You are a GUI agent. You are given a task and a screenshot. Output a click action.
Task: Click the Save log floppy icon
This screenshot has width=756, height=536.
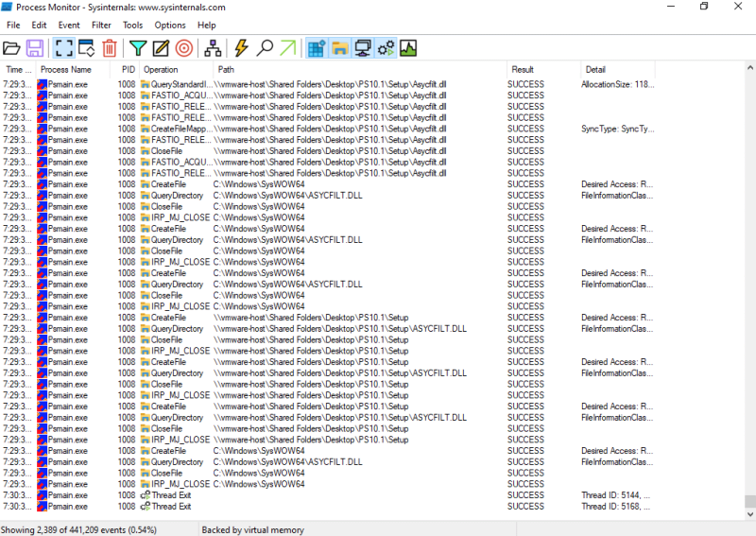[x=35, y=48]
